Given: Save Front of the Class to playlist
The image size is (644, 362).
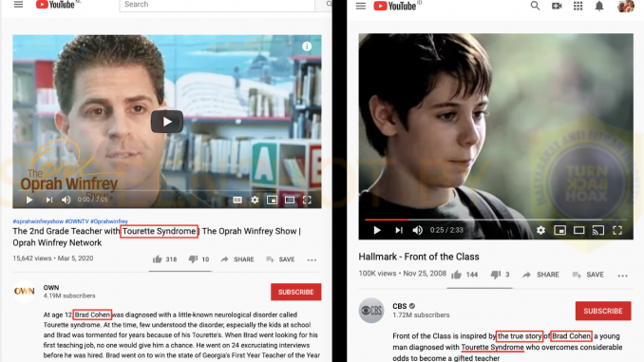Looking at the screenshot, I should [x=588, y=275].
